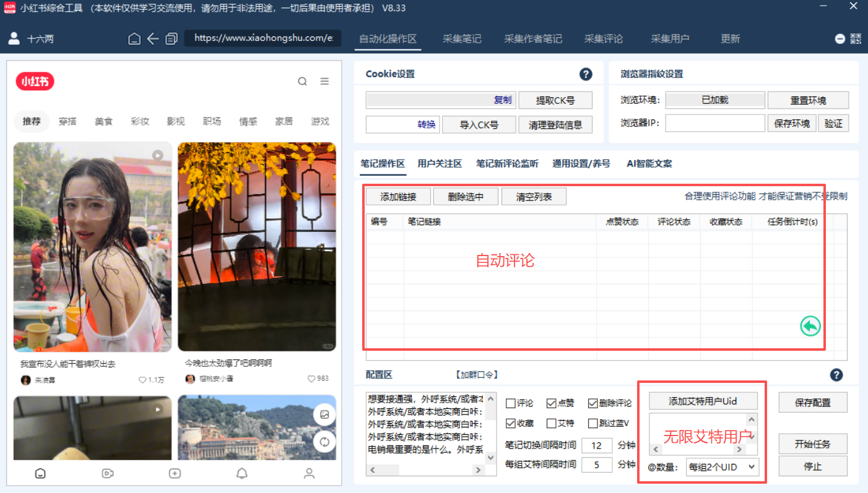
Task: Open the video tab icon at page bottom
Action: pyautogui.click(x=108, y=473)
